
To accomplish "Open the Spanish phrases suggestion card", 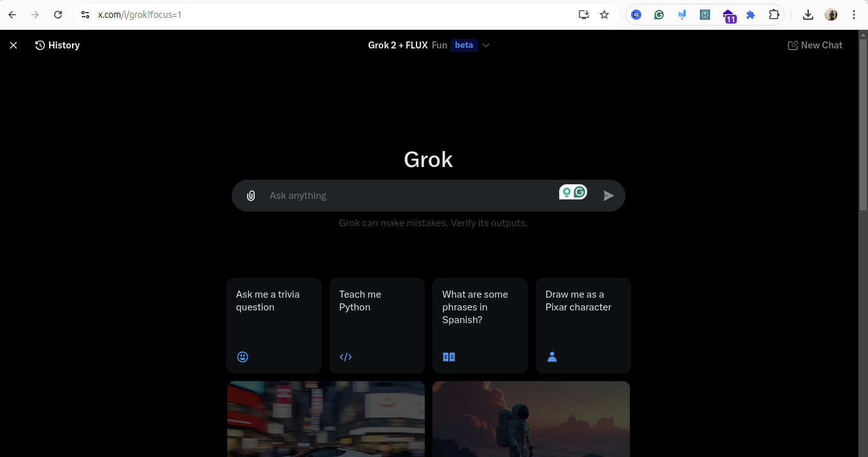I will tap(480, 325).
